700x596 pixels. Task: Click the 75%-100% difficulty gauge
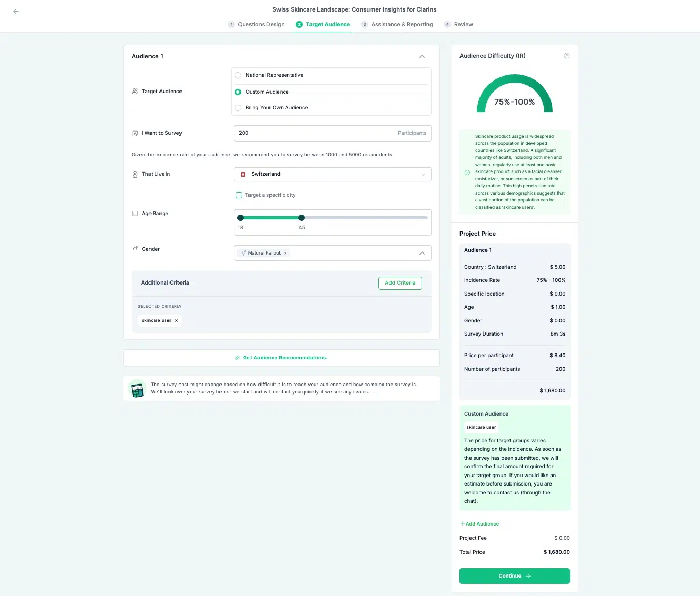[515, 94]
